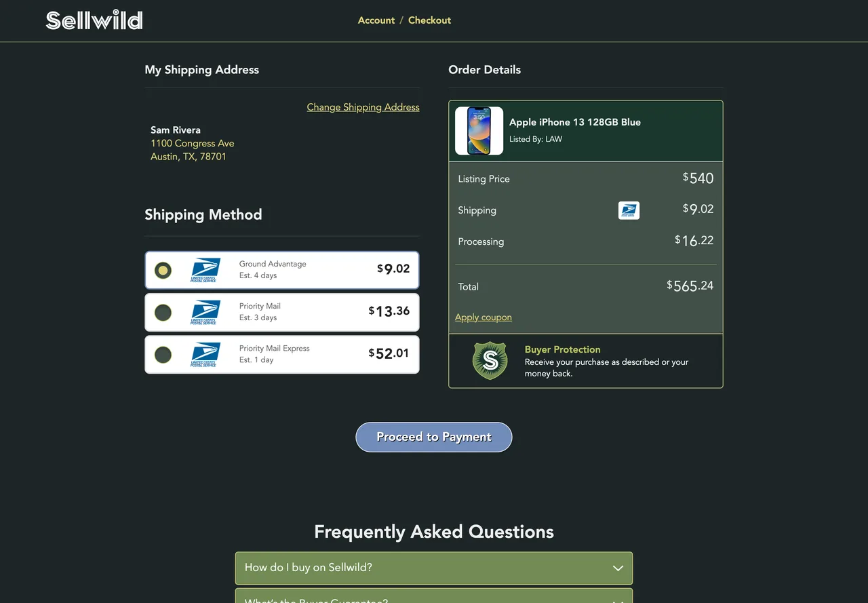Click the 'Austin, TX, 78701' address line
The height and width of the screenshot is (603, 868).
click(189, 157)
